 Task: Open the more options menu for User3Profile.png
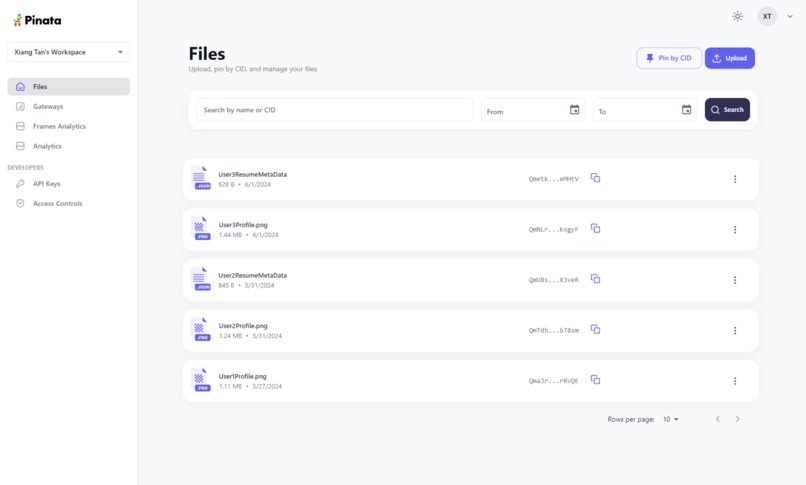(735, 229)
